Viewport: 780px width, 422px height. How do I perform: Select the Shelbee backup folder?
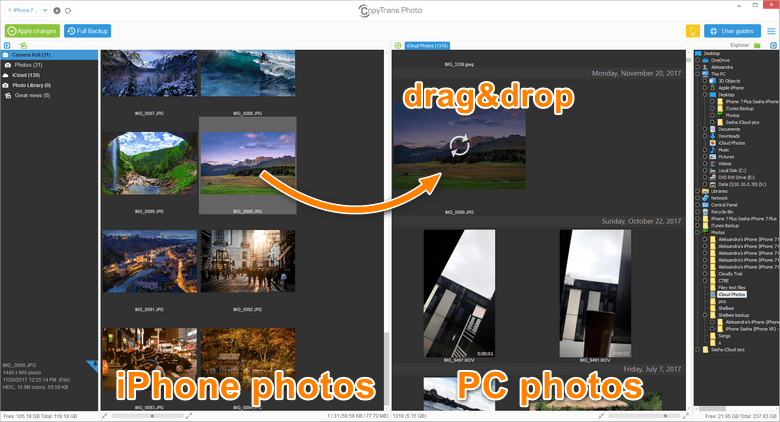coord(733,316)
